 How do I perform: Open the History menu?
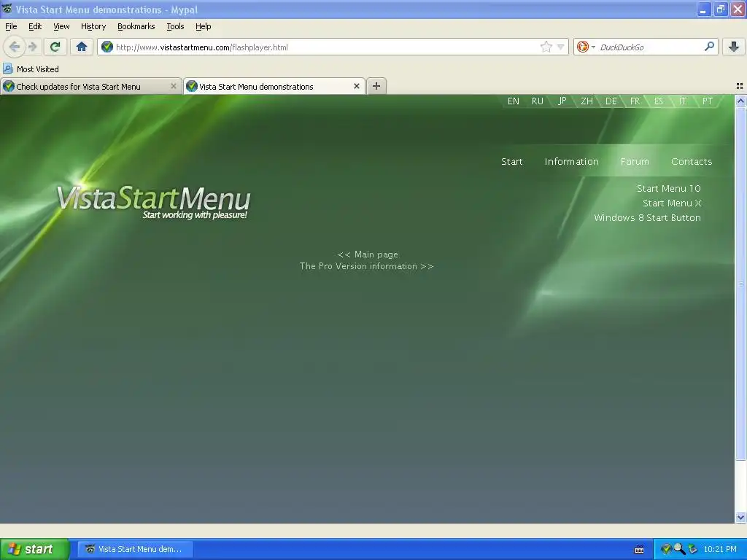point(93,26)
